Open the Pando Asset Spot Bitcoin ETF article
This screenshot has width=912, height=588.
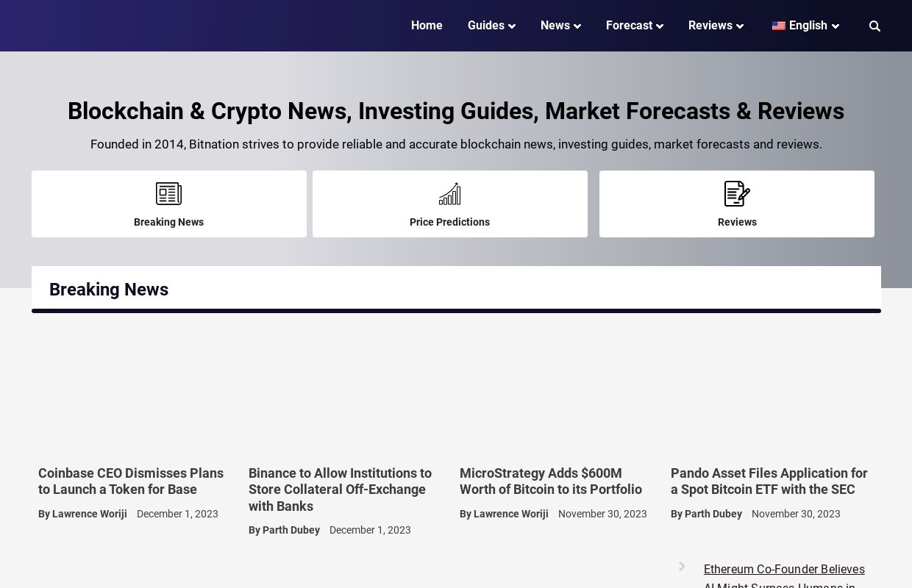pyautogui.click(x=769, y=481)
